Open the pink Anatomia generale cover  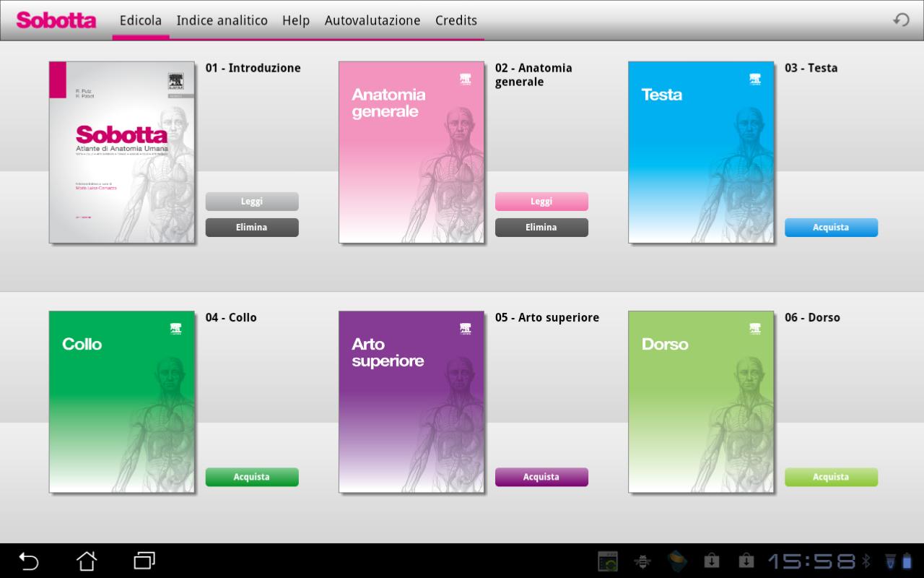pos(411,152)
